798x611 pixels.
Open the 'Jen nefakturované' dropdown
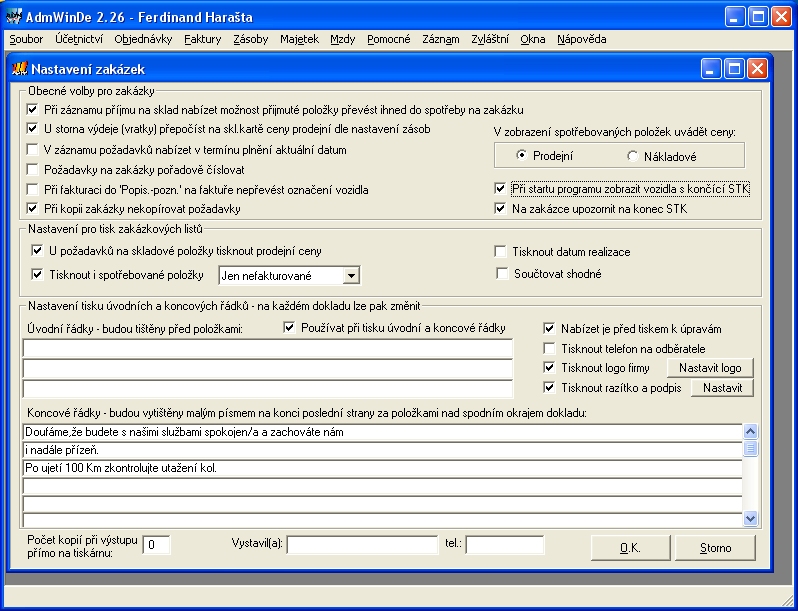351,276
